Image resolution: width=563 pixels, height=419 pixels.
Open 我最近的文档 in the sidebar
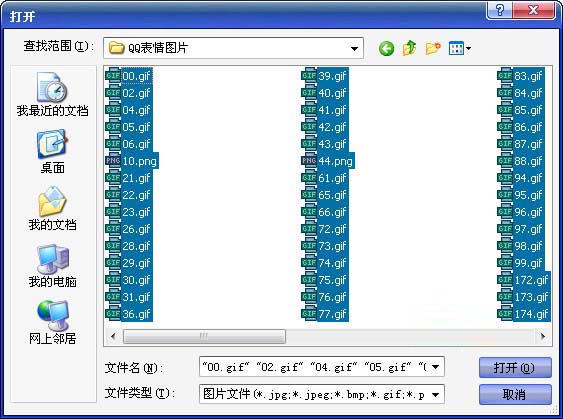tap(52, 94)
